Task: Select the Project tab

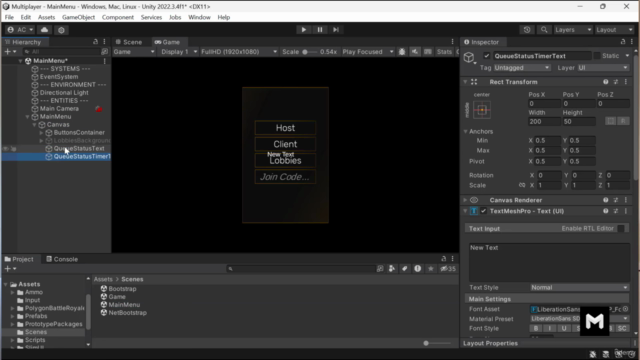Action: (x=19, y=259)
